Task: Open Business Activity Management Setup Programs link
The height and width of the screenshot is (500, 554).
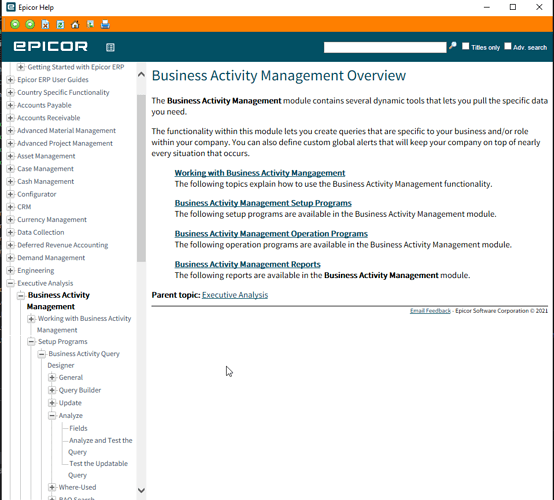Action: (263, 203)
